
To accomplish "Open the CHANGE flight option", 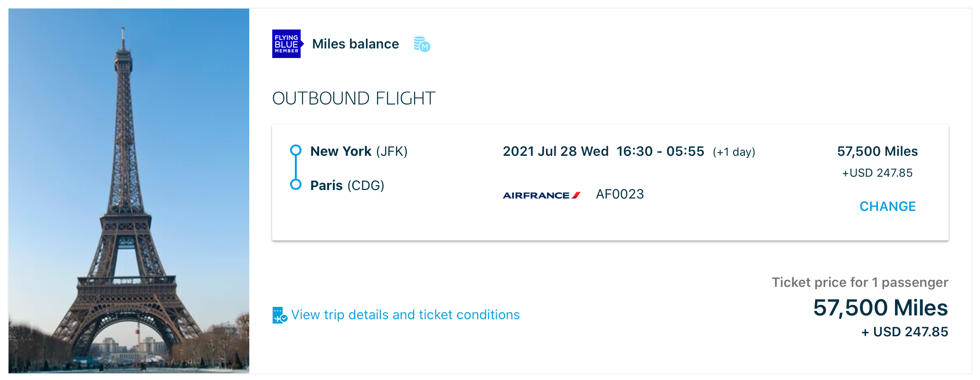I will (x=887, y=206).
